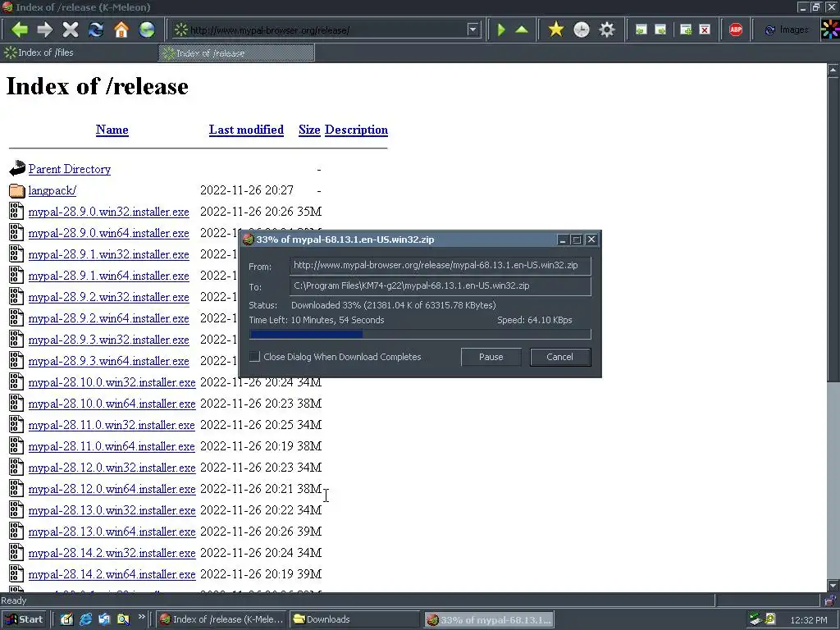This screenshot has height=630, width=840.
Task: Click the langpack folder icon
Action: pyautogui.click(x=16, y=190)
